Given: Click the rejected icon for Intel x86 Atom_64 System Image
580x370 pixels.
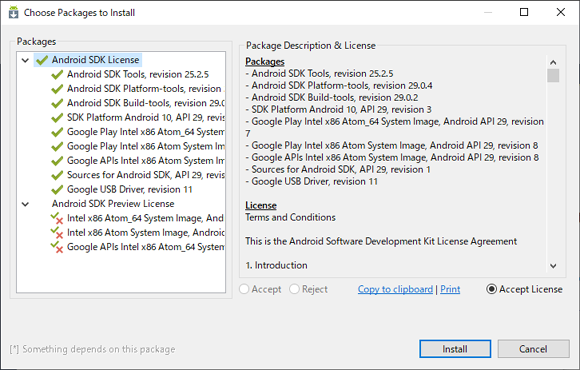Looking at the screenshot, I should click(x=57, y=218).
